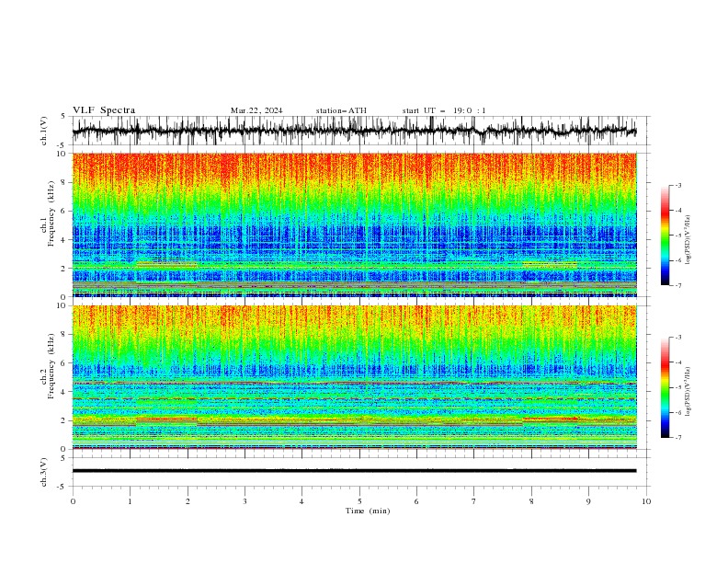
Task: Click the "ch.1 Frequency (kHz)" axis label
Action: tap(48, 214)
